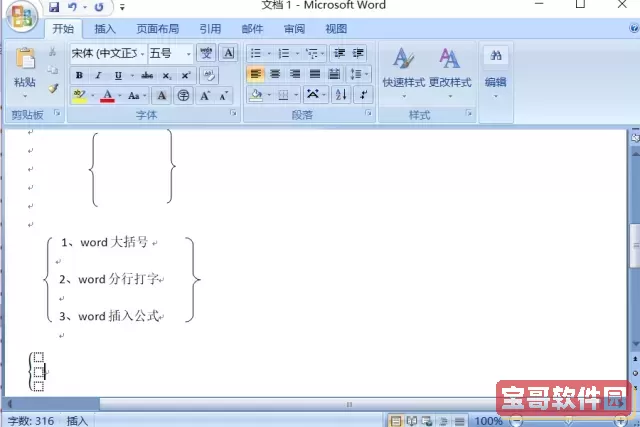
Task: Open the font size dropdown 五号
Action: (171, 53)
